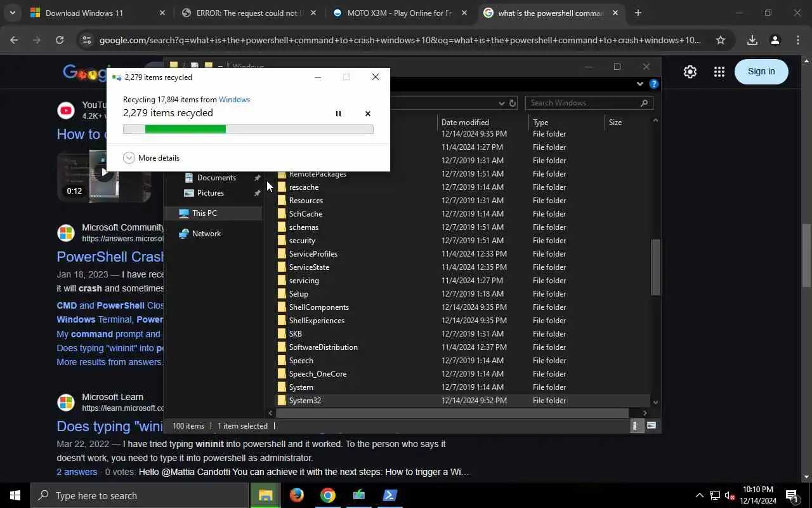Open Chrome tab search dropdown
This screenshot has height=508, width=812.
[12, 13]
